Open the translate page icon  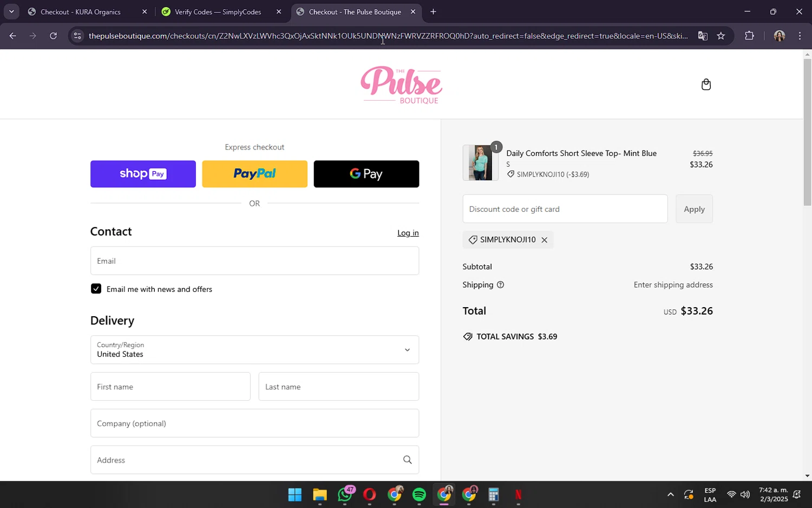click(703, 36)
